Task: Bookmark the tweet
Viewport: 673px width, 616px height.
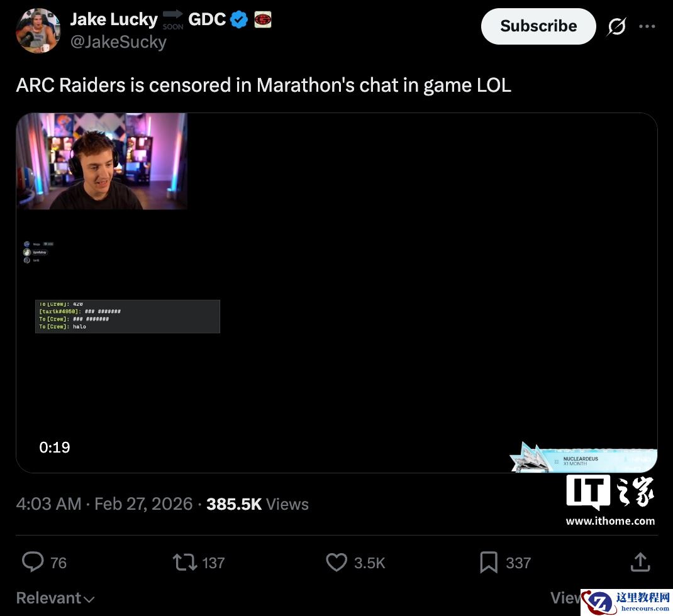Action: (489, 562)
